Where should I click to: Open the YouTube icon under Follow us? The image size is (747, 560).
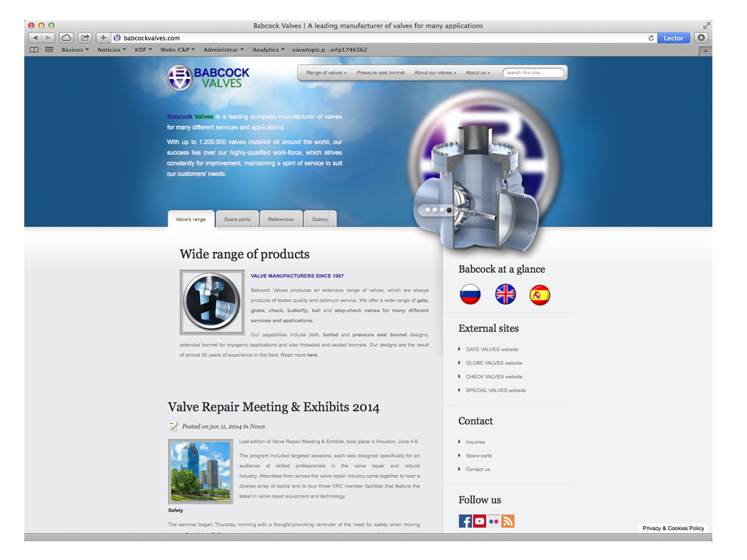479,521
